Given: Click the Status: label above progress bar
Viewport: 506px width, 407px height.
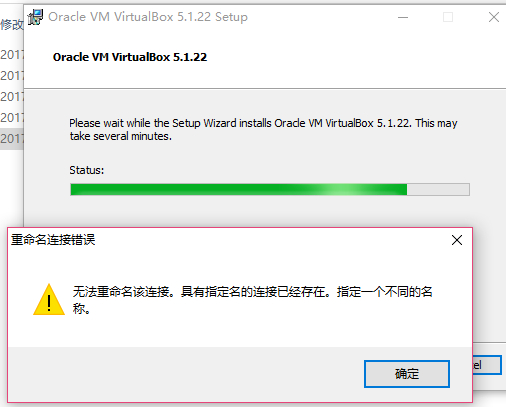Looking at the screenshot, I should pyautogui.click(x=87, y=170).
